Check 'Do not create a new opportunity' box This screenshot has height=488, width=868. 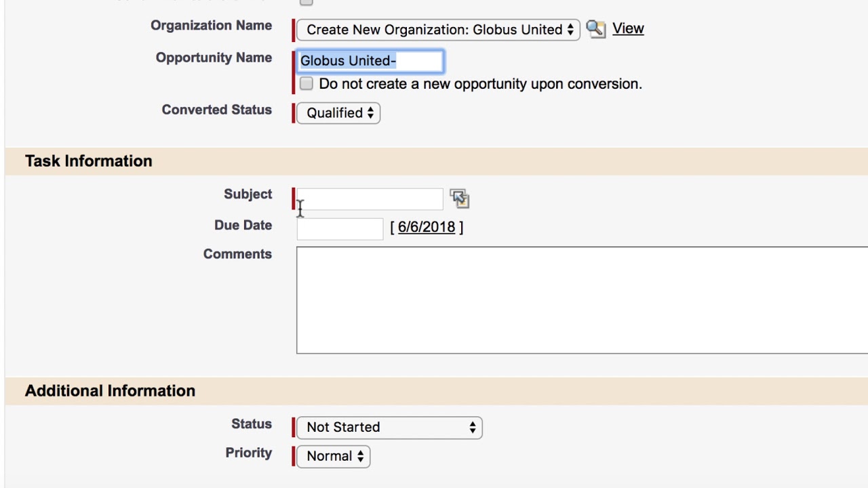(x=307, y=83)
